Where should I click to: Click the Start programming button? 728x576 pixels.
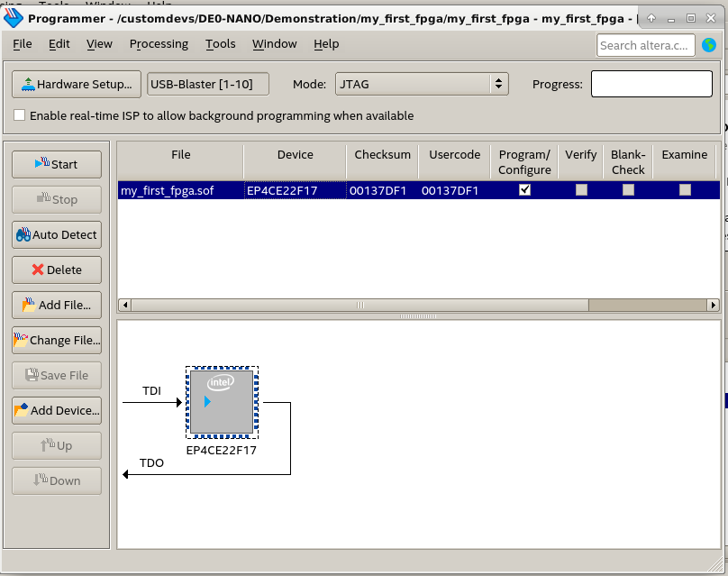57,164
